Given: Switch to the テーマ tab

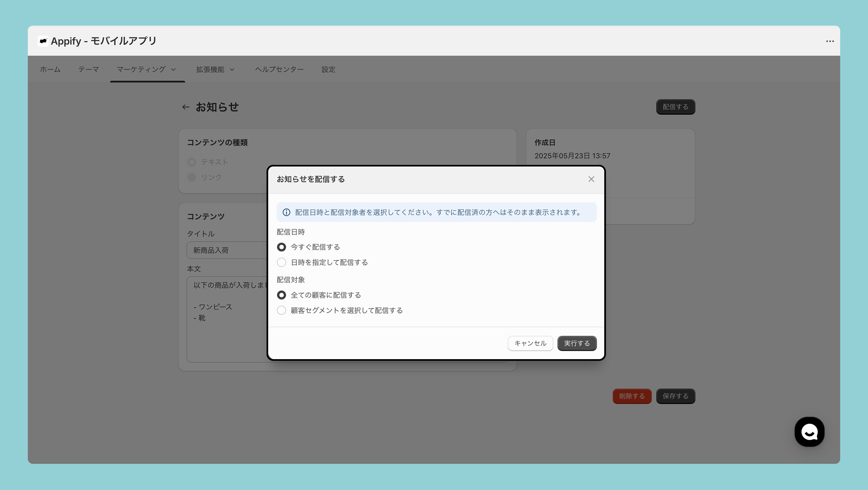Looking at the screenshot, I should [88, 70].
